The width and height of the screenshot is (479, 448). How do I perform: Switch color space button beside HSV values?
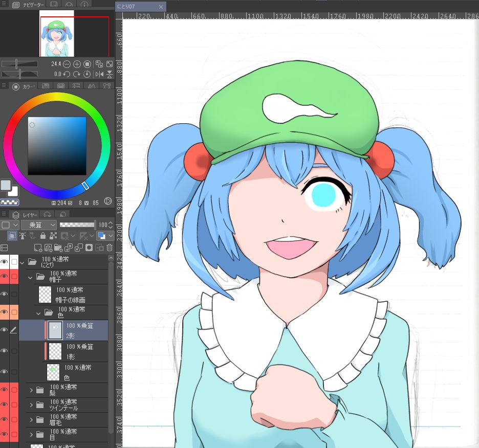[108, 201]
